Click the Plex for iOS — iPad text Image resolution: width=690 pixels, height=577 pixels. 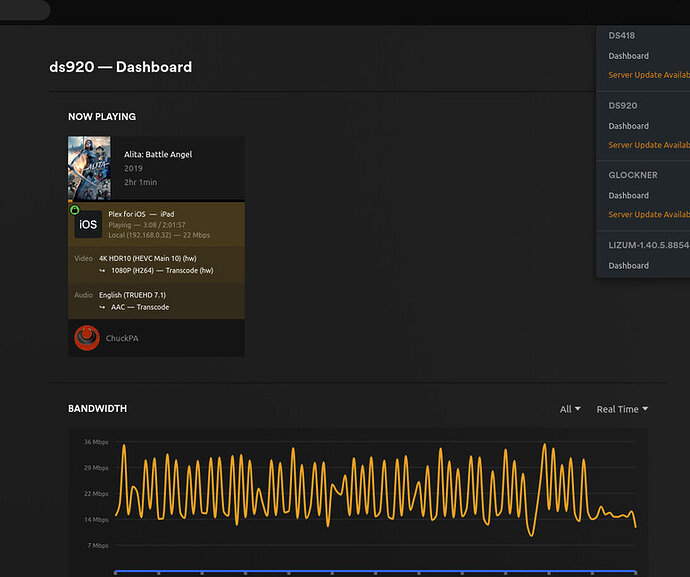coord(141,214)
